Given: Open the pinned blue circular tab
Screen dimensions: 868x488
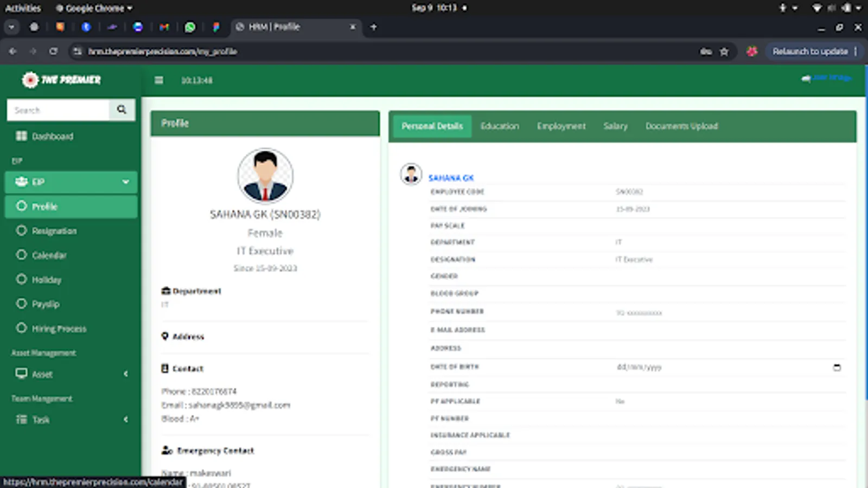Looking at the screenshot, I should (x=86, y=27).
